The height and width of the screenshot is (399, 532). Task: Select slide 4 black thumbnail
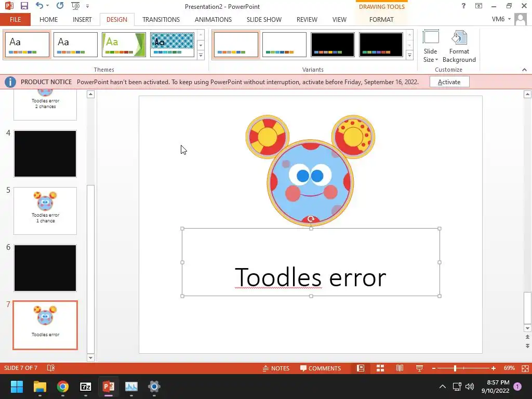click(x=45, y=154)
